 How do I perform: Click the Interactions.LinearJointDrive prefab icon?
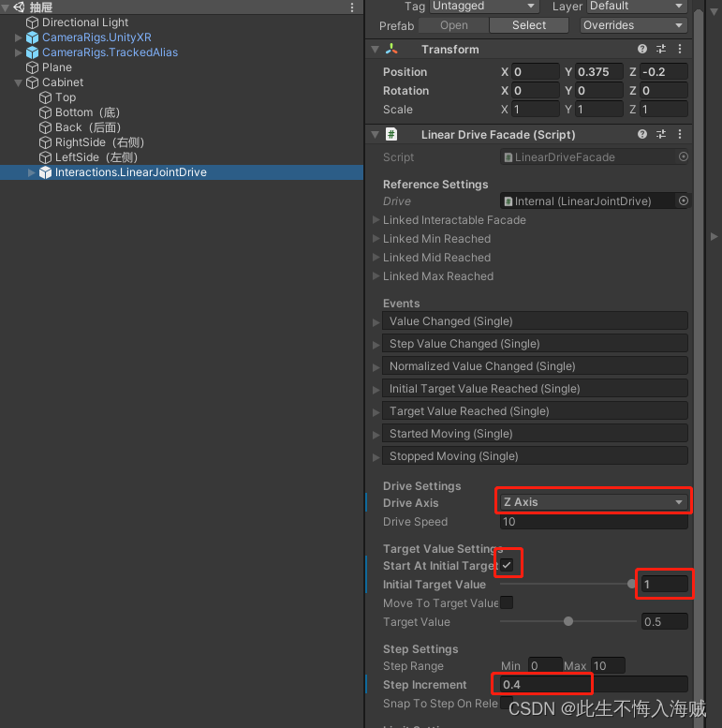pos(45,172)
